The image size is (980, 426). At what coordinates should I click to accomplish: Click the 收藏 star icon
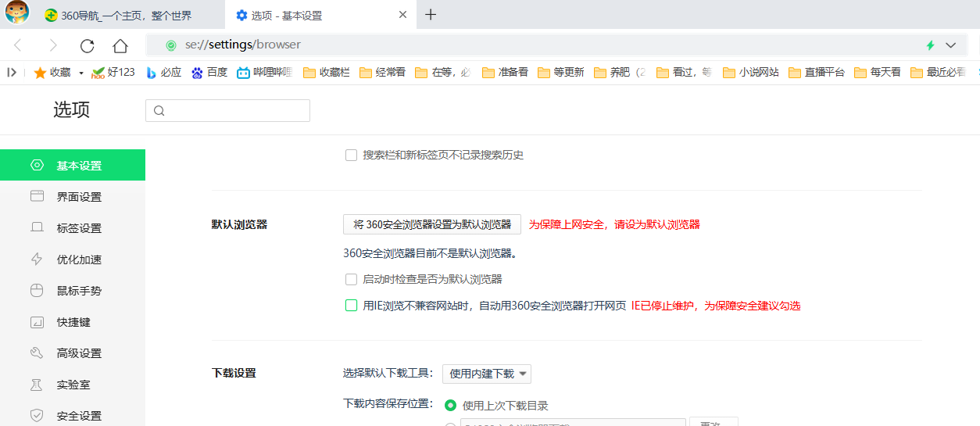coord(40,73)
